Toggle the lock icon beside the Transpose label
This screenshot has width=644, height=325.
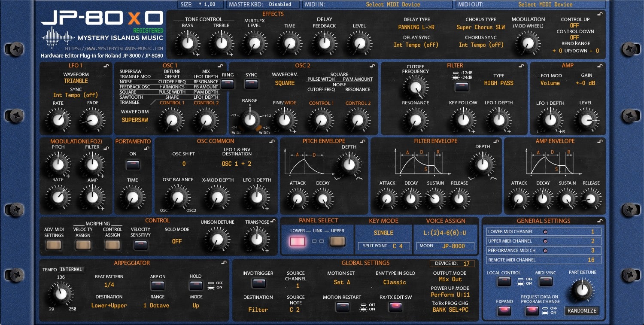coord(272,222)
